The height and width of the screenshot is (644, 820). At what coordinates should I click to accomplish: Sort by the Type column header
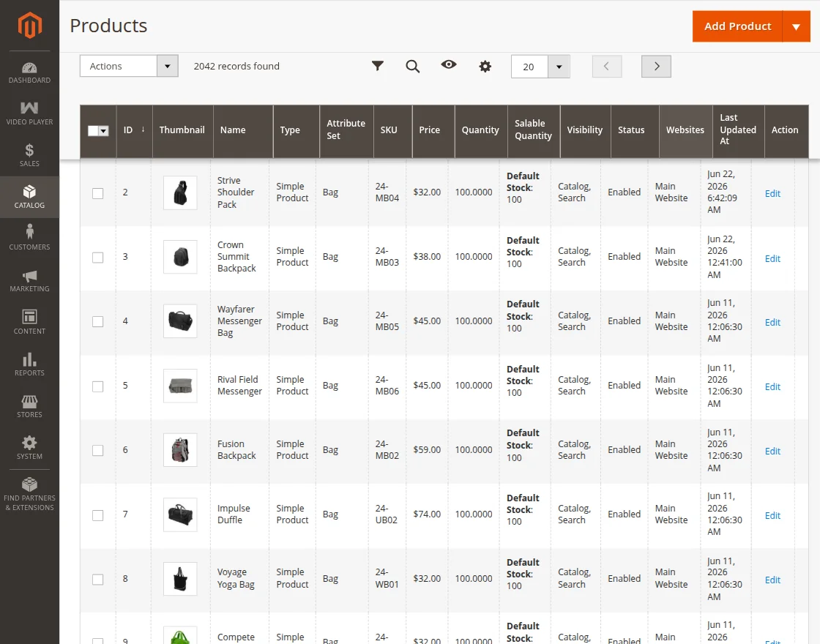click(x=296, y=130)
